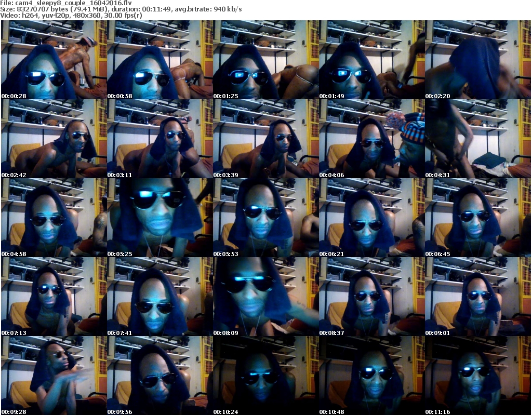The width and height of the screenshot is (532, 415).
Task: Click the thumbnail marked 00:01:25
Action: click(x=265, y=60)
